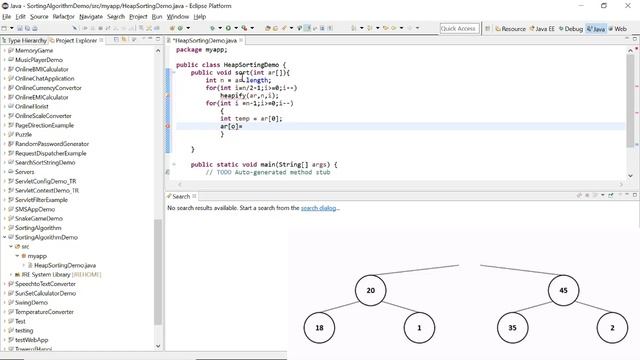Open the Project menu

coord(138,17)
